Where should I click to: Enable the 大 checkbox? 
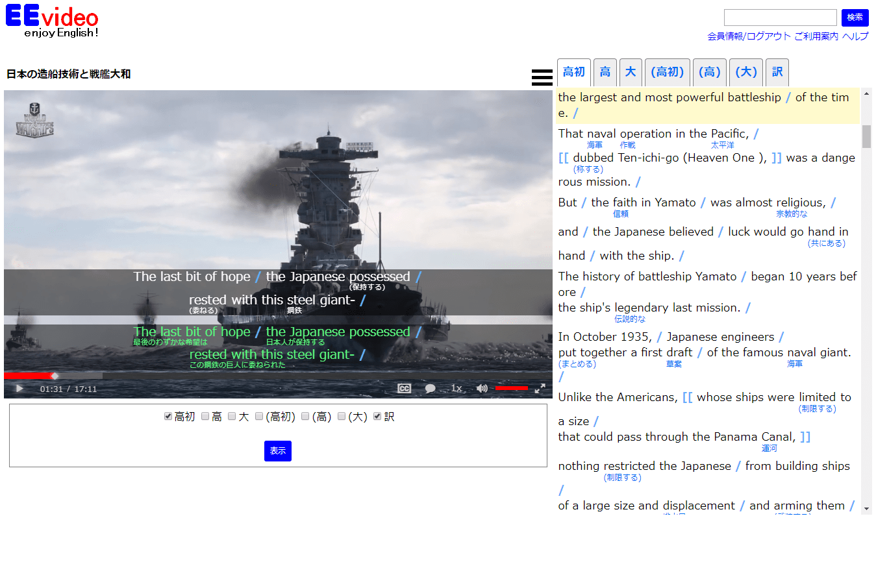[232, 416]
